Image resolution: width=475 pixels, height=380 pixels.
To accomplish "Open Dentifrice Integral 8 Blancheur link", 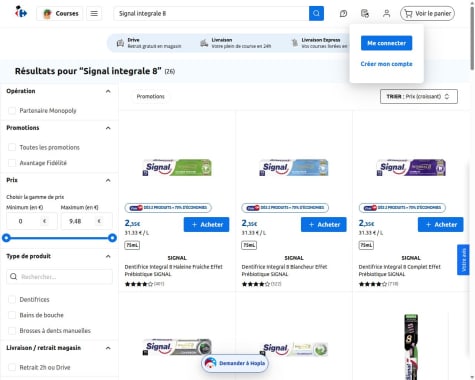I will click(285, 270).
